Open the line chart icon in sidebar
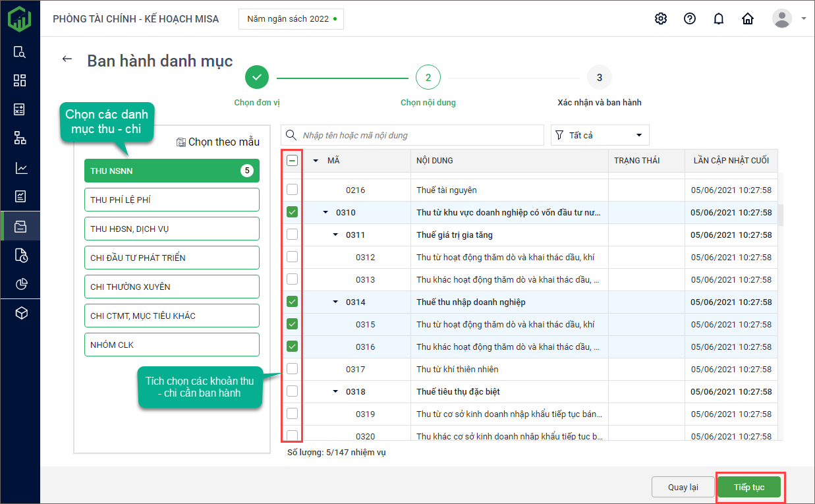 (20, 168)
